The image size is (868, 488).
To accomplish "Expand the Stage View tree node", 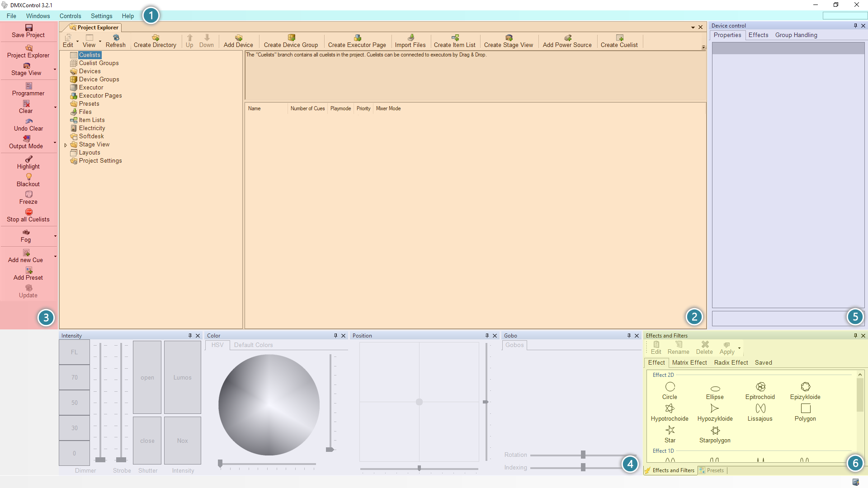I will click(66, 145).
